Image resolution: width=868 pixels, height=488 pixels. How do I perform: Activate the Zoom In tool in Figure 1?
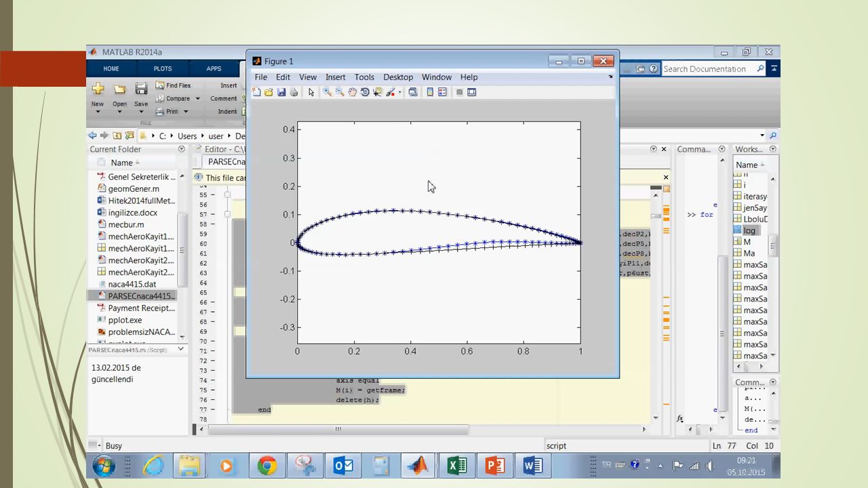click(327, 92)
